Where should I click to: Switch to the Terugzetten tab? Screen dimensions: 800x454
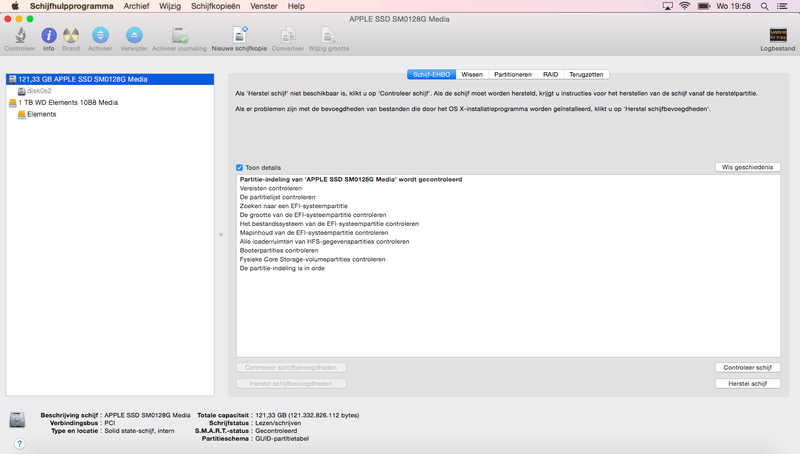(586, 74)
